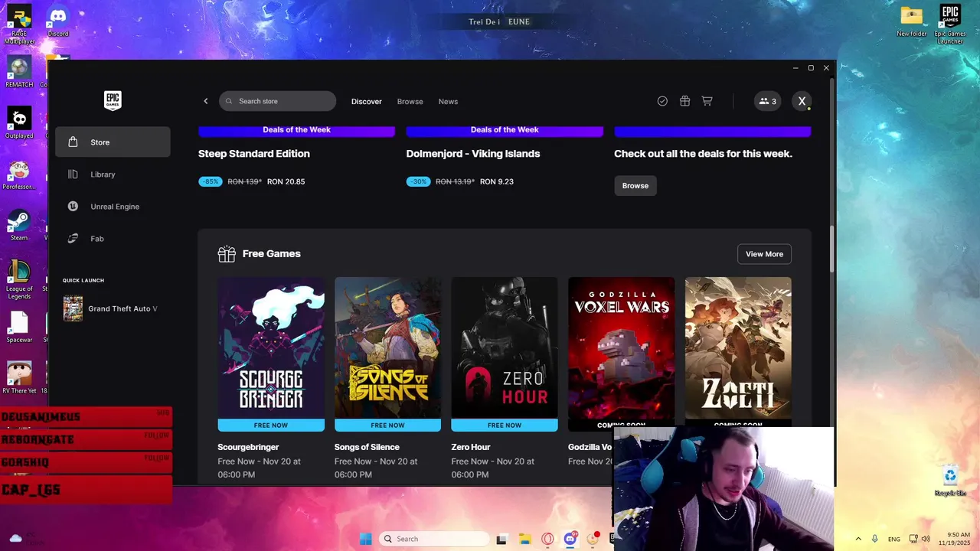Open RV There Yet desktop shortcut
980x551 pixels.
click(19, 378)
